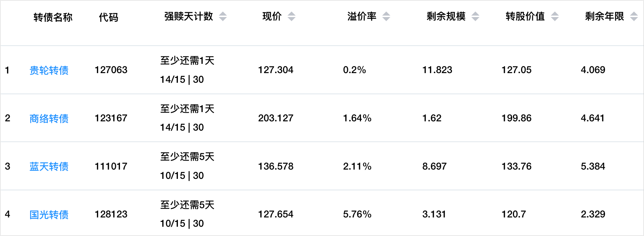Open the 国光转债 bond link

tap(49, 214)
